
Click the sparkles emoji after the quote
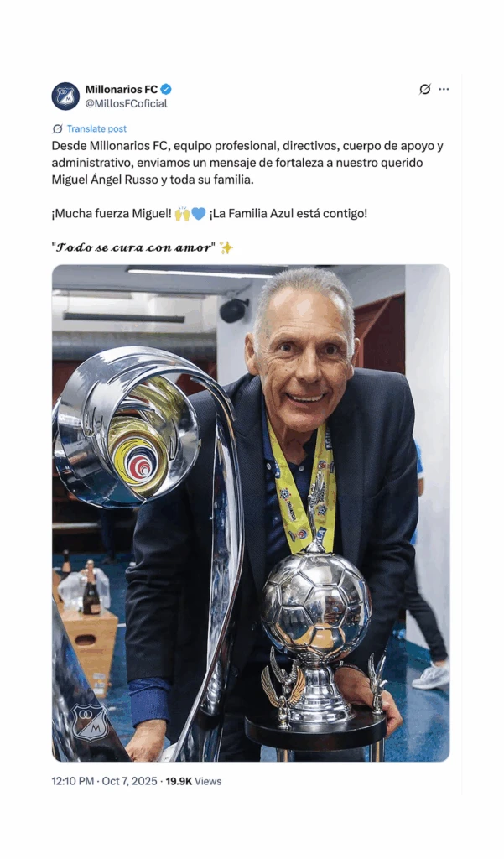click(x=226, y=248)
